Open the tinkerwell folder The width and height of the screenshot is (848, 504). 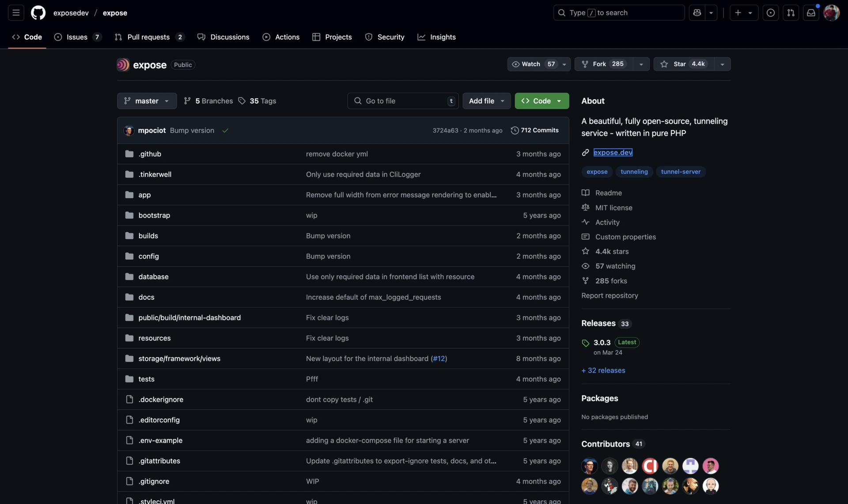pyautogui.click(x=155, y=174)
